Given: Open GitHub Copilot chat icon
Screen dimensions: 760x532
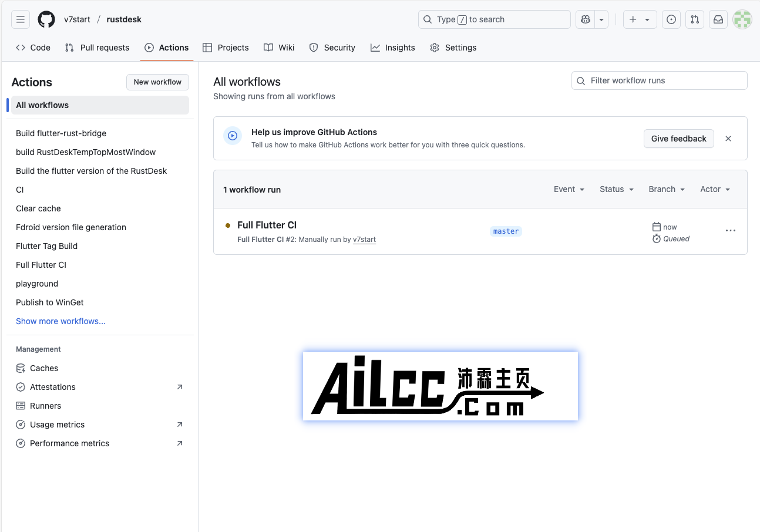Looking at the screenshot, I should (x=586, y=19).
